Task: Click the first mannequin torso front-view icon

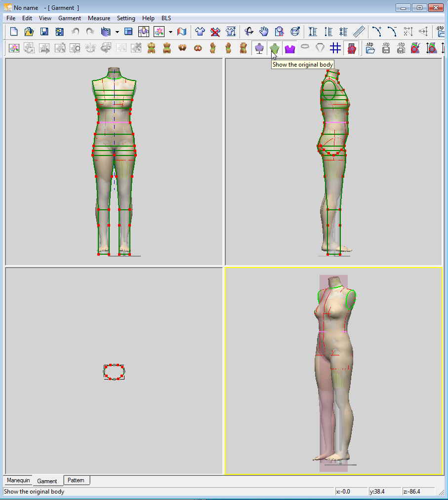Action: click(x=151, y=48)
